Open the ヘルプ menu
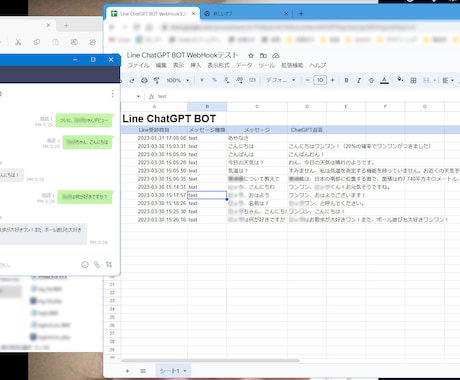 [318, 65]
